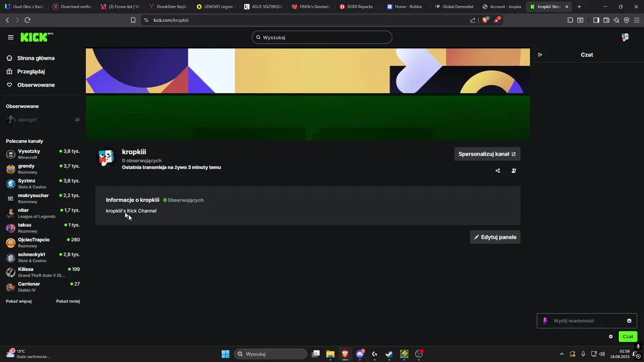Open recommended channel OjciecTrapcio

(x=43, y=243)
